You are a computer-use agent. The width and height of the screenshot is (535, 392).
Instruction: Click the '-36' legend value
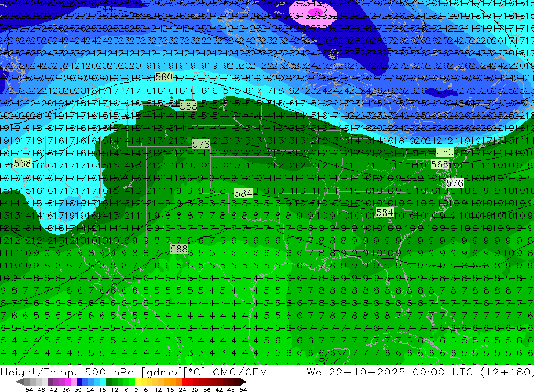pyautogui.click(x=64, y=390)
